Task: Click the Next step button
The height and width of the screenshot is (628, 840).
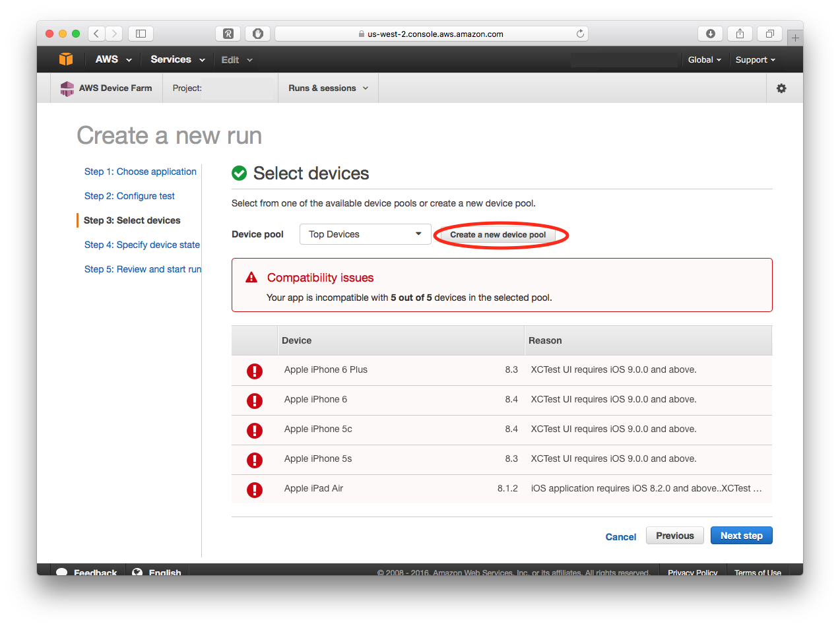Action: tap(742, 536)
